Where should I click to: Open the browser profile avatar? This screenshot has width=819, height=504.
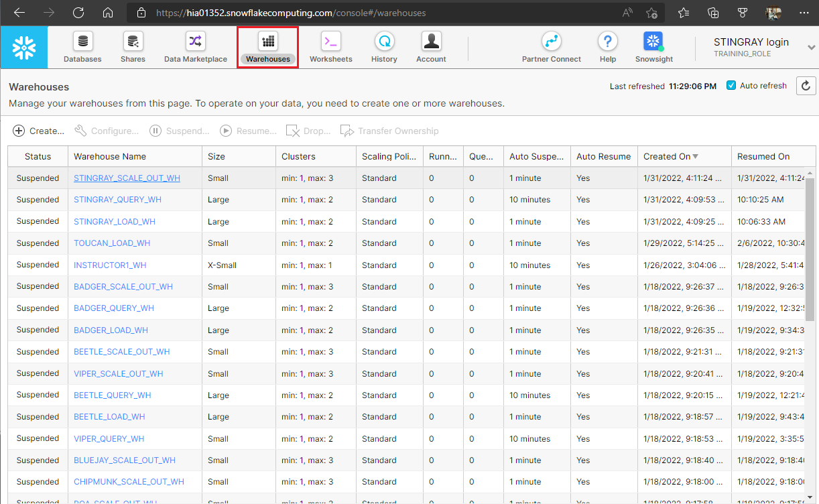(x=773, y=13)
